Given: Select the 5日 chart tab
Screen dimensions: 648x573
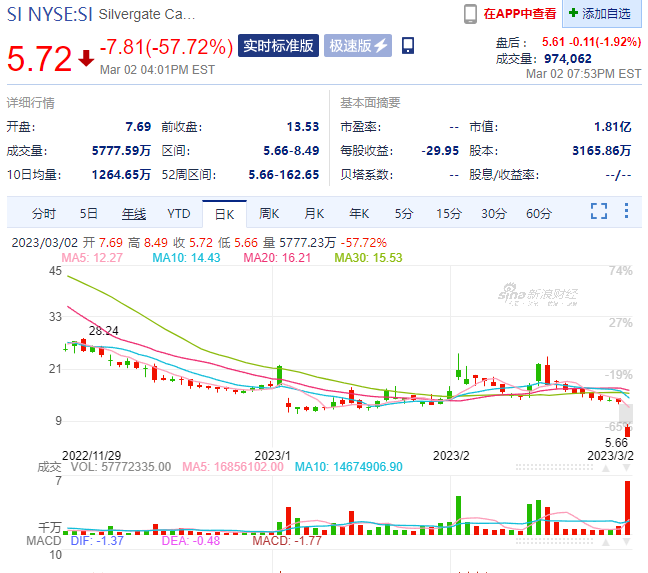Looking at the screenshot, I should click(88, 214).
